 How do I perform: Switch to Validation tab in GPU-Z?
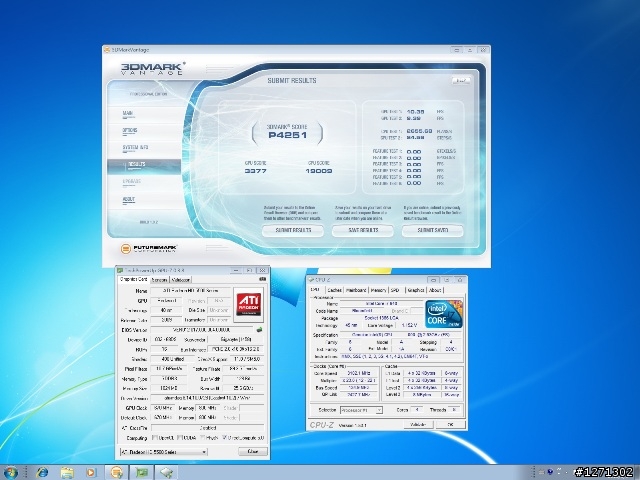point(180,280)
